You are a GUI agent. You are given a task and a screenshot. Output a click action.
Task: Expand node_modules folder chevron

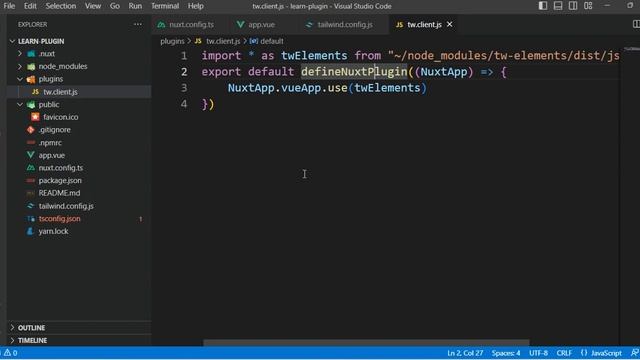[20, 66]
